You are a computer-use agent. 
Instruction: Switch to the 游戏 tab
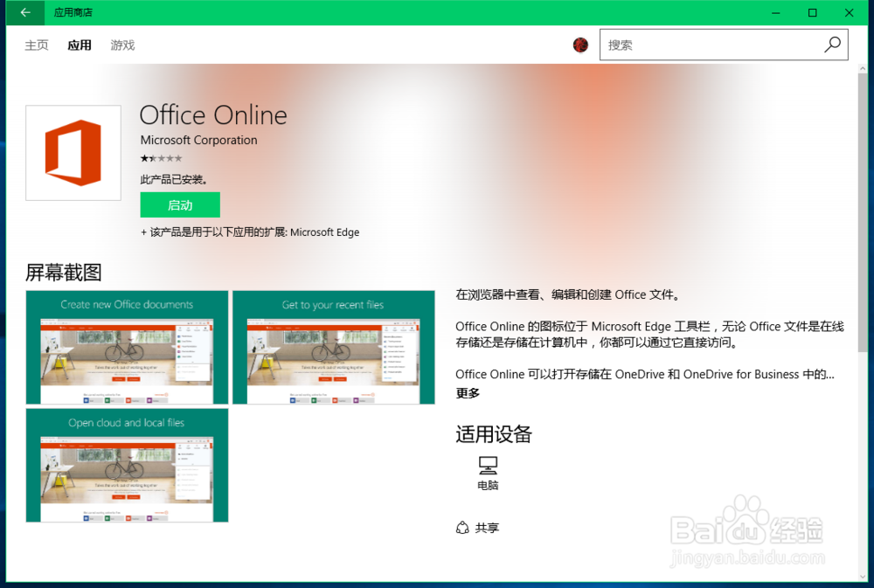(122, 45)
